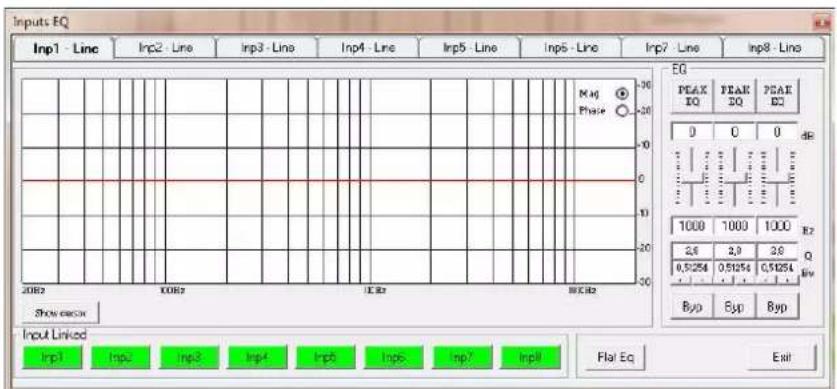The image size is (837, 389).
Task: Bypass the second EQ band with Byp
Action: pyautogui.click(x=735, y=307)
